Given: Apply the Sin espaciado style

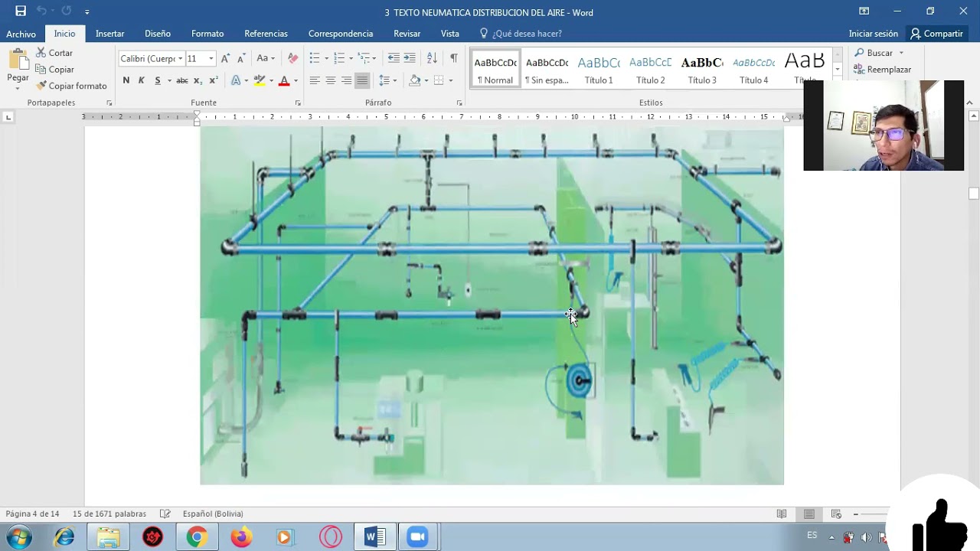Looking at the screenshot, I should (547, 70).
